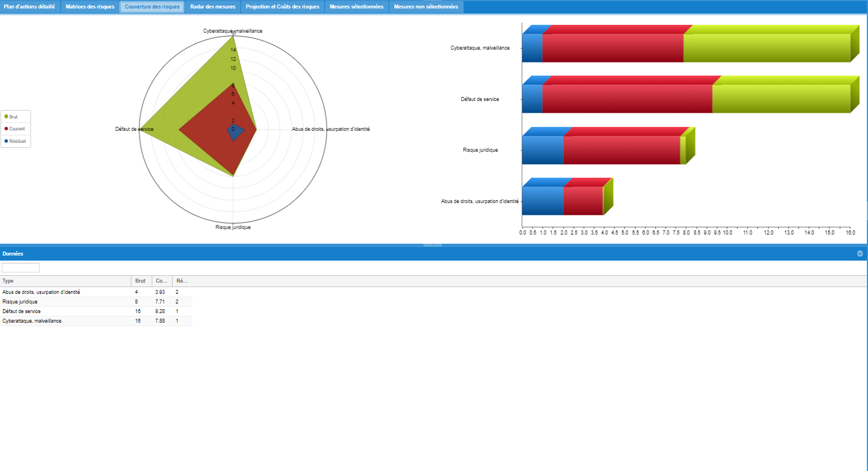Image resolution: width=868 pixels, height=471 pixels.
Task: Click the filter input field in Données
Action: pos(21,268)
